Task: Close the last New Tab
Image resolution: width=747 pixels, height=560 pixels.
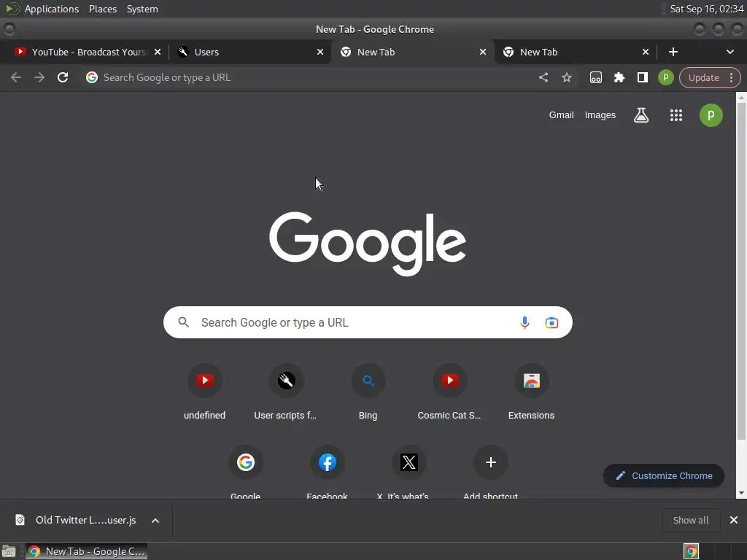Action: click(646, 52)
